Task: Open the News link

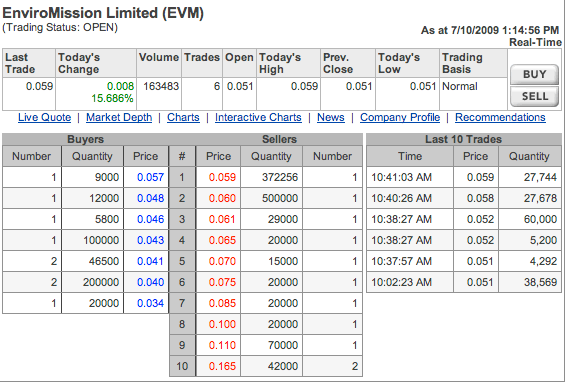Action: click(x=330, y=117)
